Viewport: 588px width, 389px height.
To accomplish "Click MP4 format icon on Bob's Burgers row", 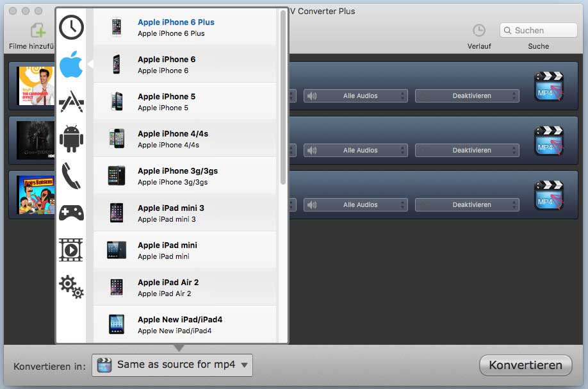I will 549,195.
